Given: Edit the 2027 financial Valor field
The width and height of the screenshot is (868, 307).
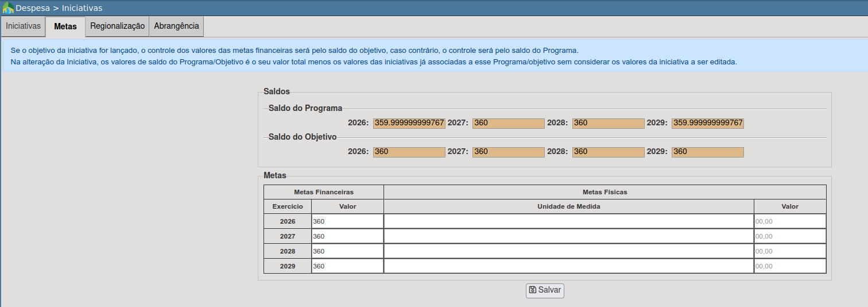Looking at the screenshot, I should click(347, 236).
